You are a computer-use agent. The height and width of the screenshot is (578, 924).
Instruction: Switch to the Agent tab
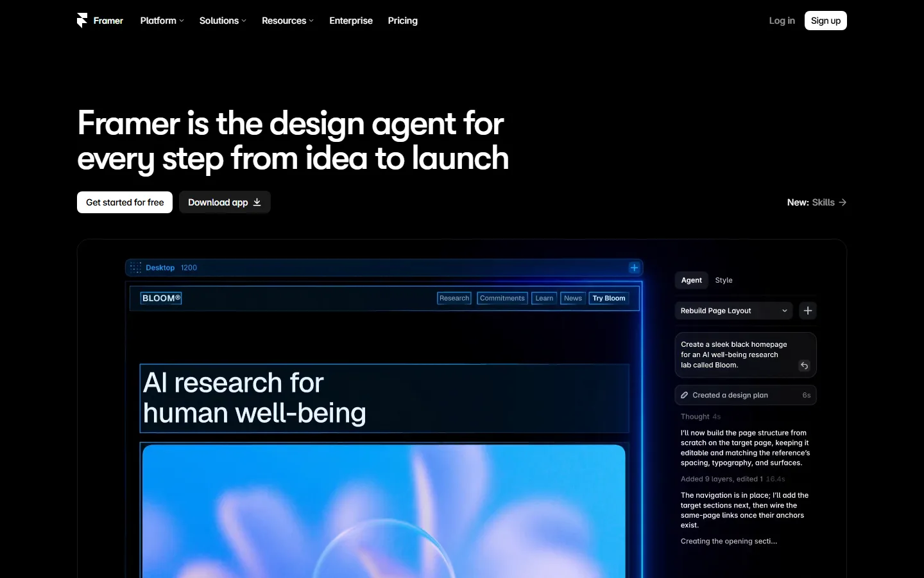(692, 280)
